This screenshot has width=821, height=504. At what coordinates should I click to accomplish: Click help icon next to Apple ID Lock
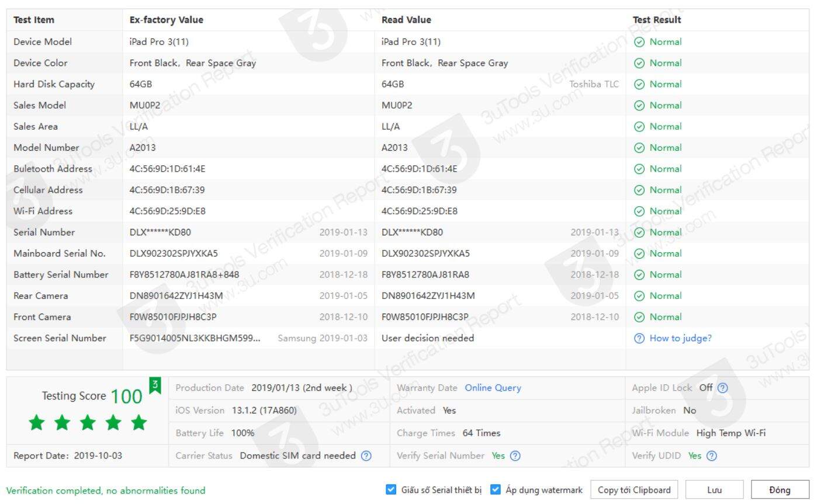point(723,388)
